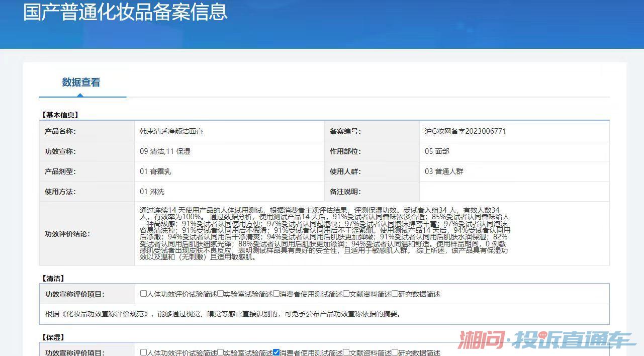Check 人体功效评价试验简述 in the 清洁 section

click(x=144, y=294)
